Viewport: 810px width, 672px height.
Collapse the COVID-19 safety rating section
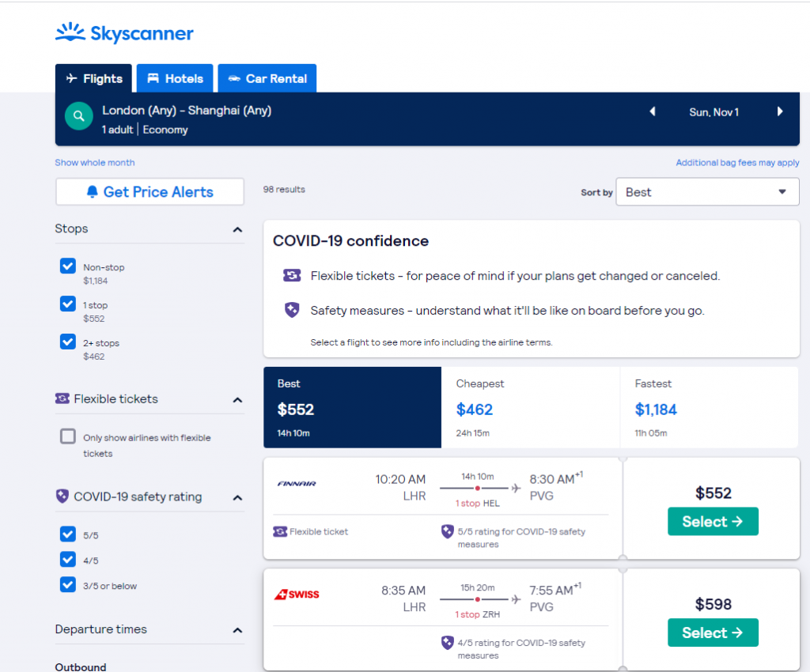pyautogui.click(x=237, y=498)
